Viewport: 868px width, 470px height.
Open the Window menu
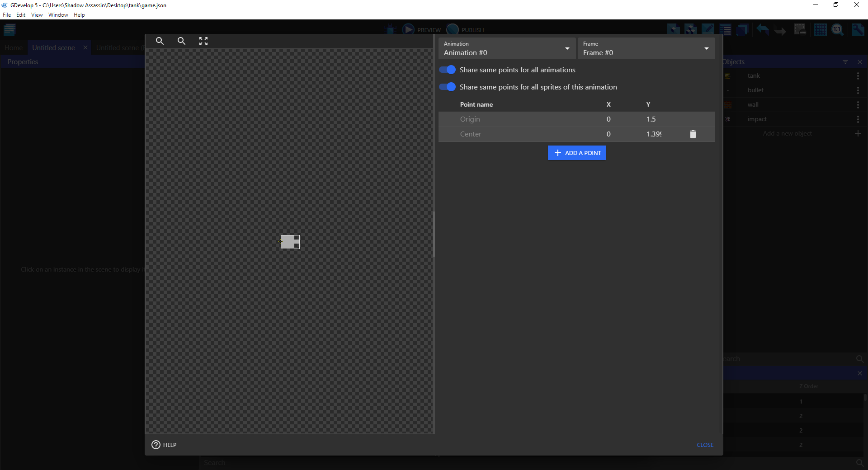tap(58, 15)
